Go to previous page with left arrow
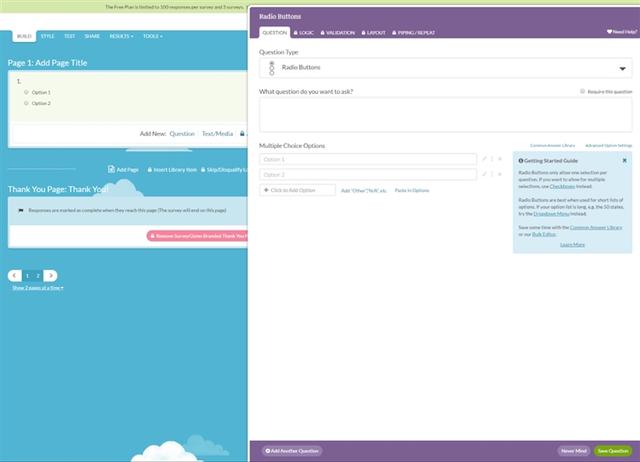Image resolution: width=640 pixels, height=462 pixels. tap(15, 275)
